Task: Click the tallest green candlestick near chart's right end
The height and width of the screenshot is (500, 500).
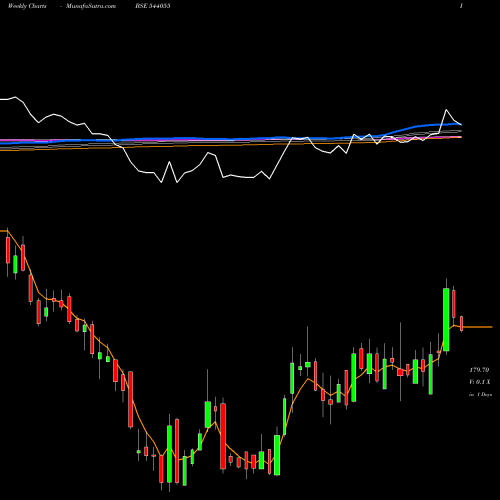Action: (446, 319)
